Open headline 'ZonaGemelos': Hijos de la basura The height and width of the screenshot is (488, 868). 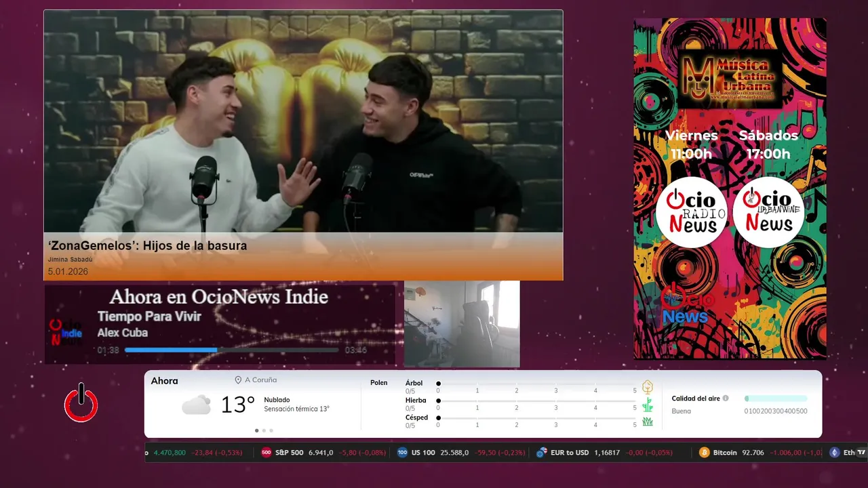tap(147, 245)
